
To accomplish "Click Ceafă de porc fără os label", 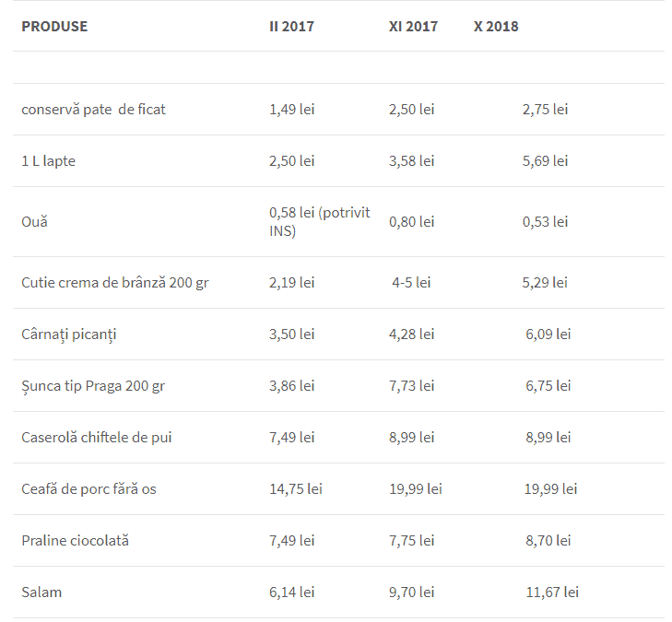I will [x=88, y=488].
